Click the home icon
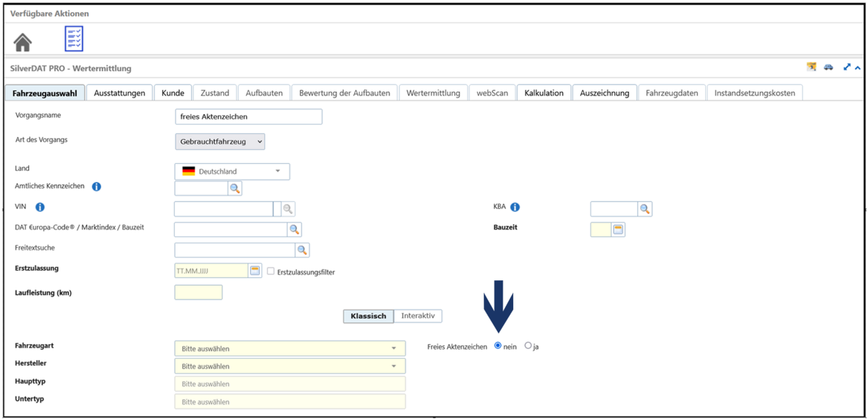 tap(23, 42)
